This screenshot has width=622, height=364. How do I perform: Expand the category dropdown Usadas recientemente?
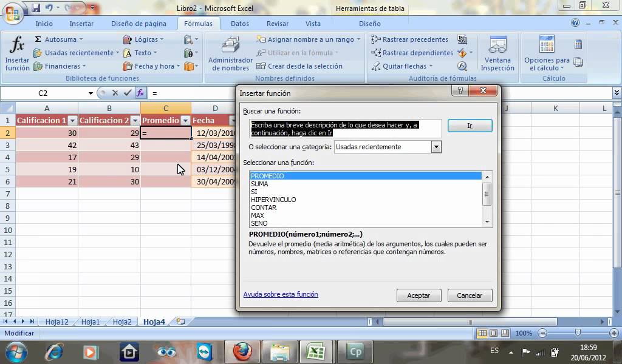point(436,147)
